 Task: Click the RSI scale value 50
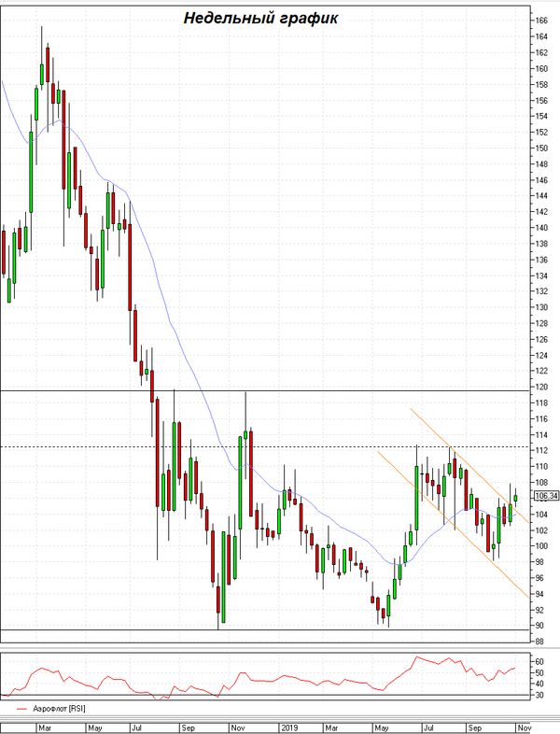[539, 672]
